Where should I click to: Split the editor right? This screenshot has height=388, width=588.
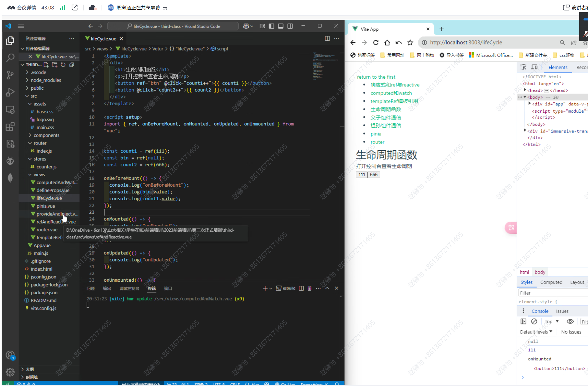tap(327, 39)
